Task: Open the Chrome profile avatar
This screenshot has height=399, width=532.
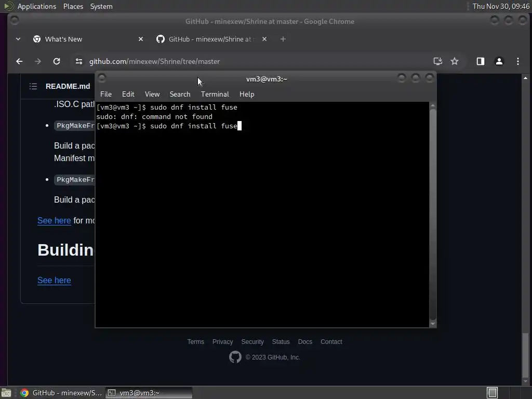Action: pyautogui.click(x=499, y=61)
